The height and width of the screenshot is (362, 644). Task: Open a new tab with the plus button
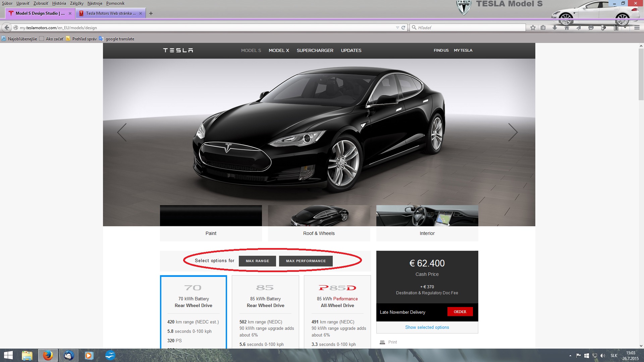(x=151, y=13)
